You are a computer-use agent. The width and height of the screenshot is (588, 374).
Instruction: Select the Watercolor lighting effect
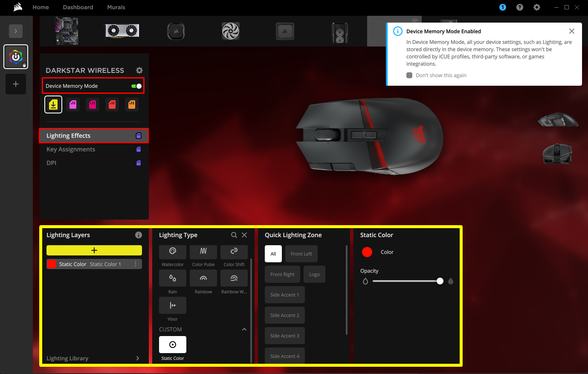coord(172,252)
